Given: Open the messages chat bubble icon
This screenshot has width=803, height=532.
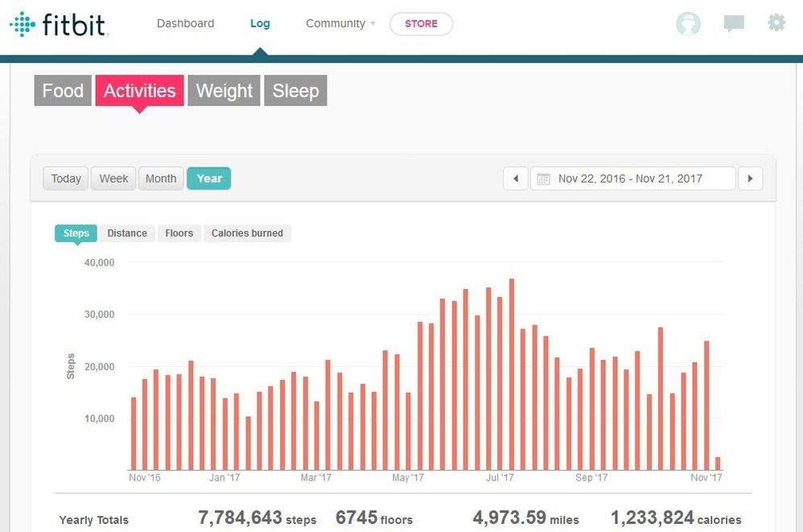Looking at the screenshot, I should click(733, 24).
